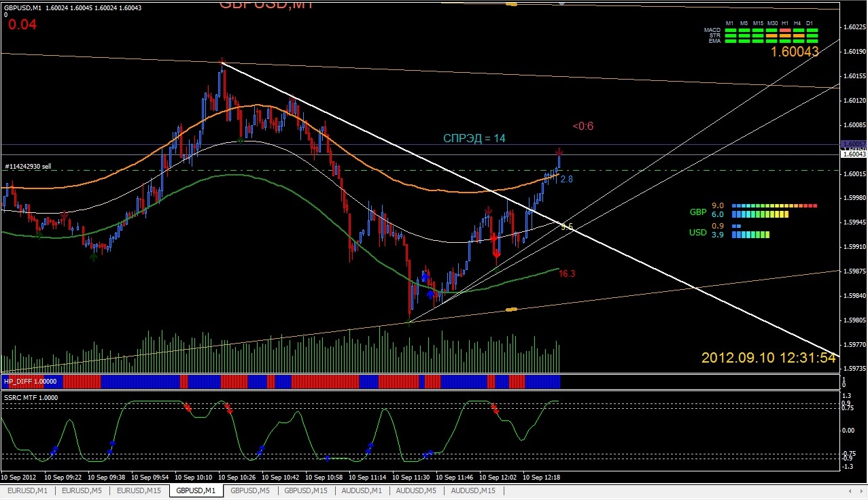Click the tab bar scroll-right arrow
Image resolution: width=868 pixels, height=500 pixels.
pos(860,490)
